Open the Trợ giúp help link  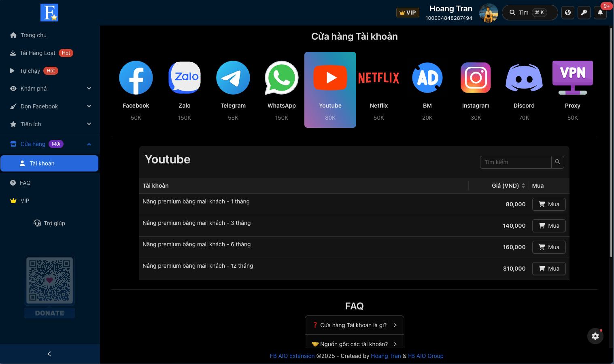[x=49, y=223]
